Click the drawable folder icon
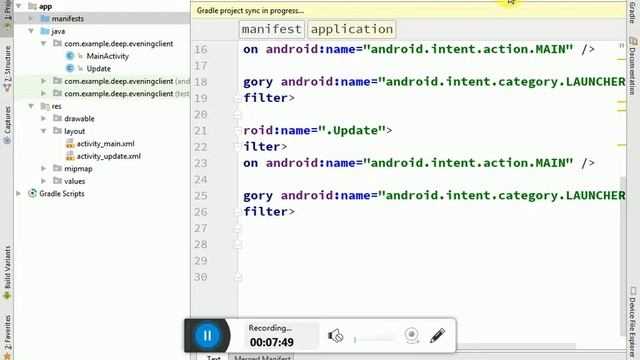 pos(57,118)
